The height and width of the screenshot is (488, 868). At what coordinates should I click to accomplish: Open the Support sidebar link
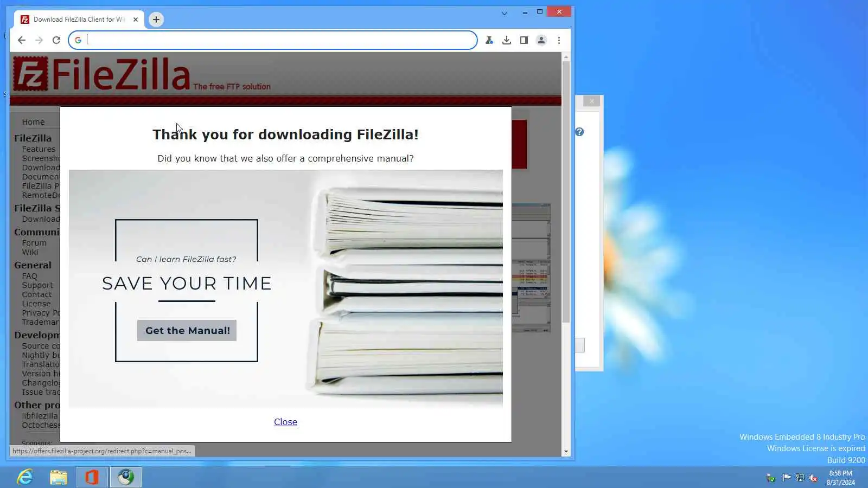pos(37,285)
